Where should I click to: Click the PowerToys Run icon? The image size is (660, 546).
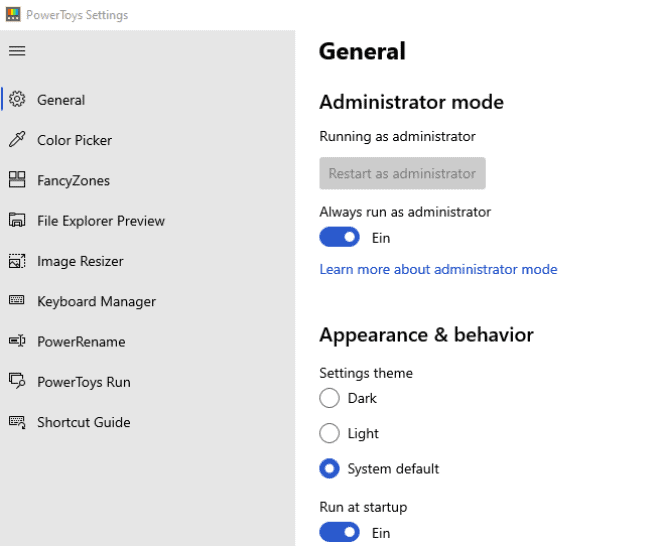(x=17, y=382)
